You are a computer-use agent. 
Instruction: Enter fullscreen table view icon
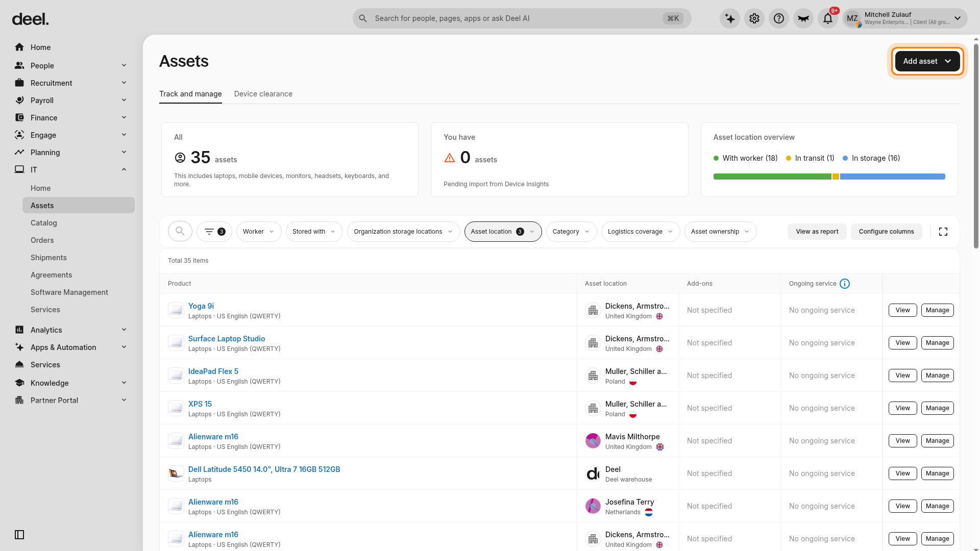(943, 232)
